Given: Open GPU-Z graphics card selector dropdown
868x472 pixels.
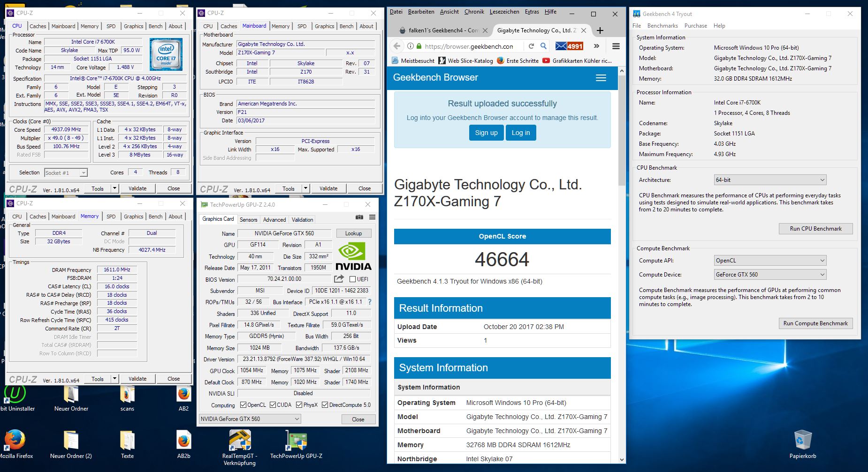Looking at the screenshot, I should (250, 419).
